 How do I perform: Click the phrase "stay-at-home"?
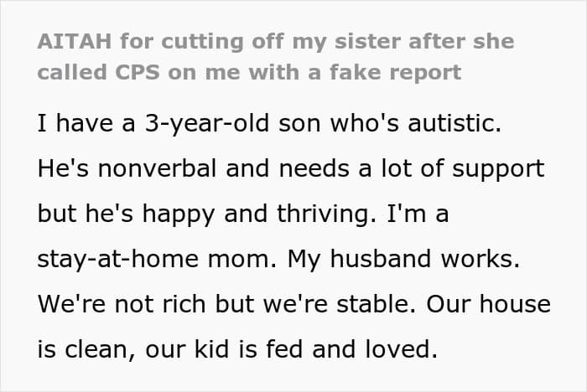[113, 258]
